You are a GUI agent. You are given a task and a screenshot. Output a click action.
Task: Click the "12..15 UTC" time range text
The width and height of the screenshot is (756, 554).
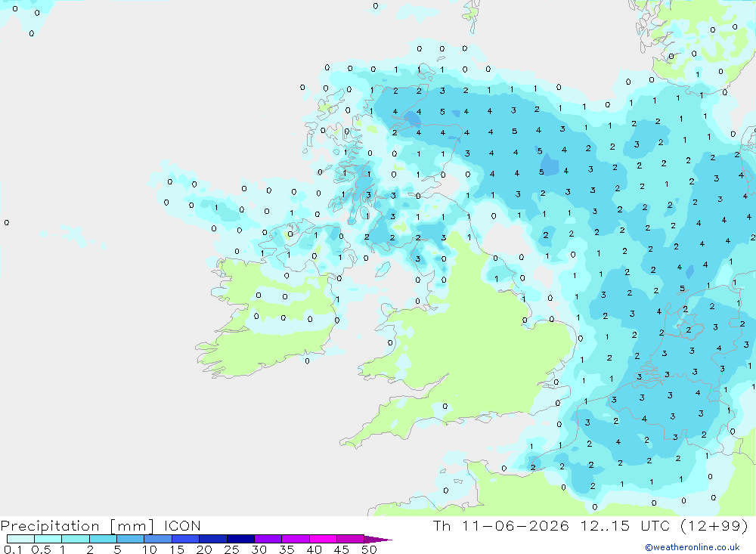625,525
